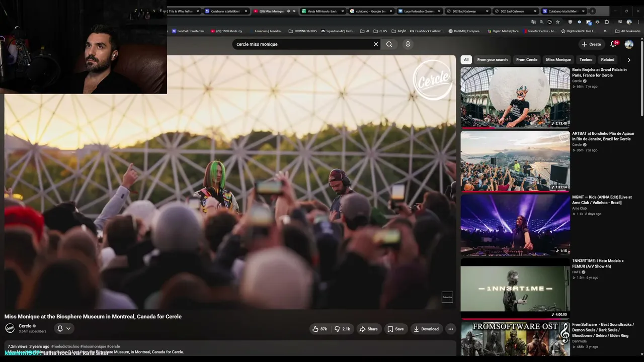
Task: Expand the video description box
Action: click(230, 349)
